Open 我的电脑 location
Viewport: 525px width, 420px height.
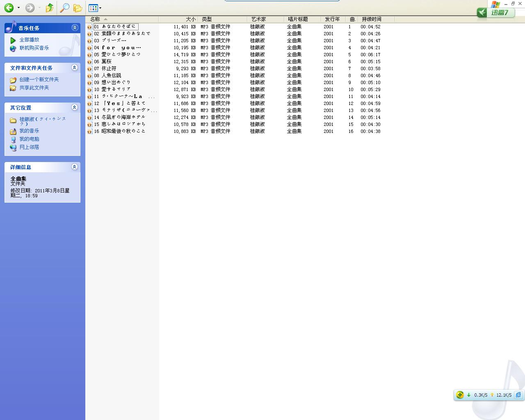click(29, 139)
